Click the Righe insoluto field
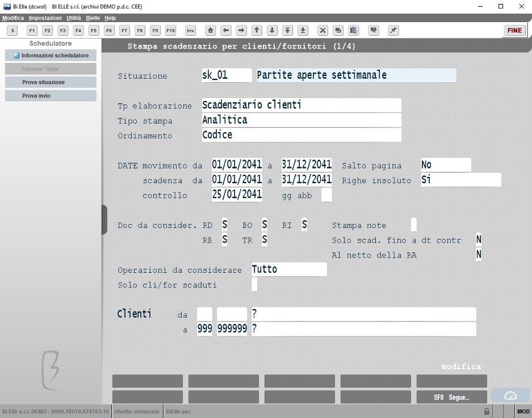This screenshot has width=532, height=418. click(461, 180)
